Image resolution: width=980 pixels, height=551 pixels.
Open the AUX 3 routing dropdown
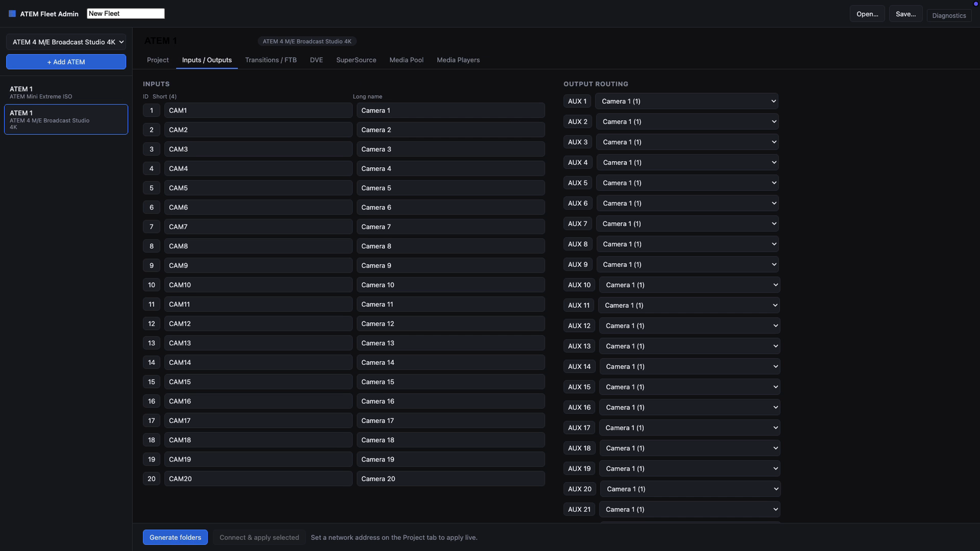click(x=687, y=142)
